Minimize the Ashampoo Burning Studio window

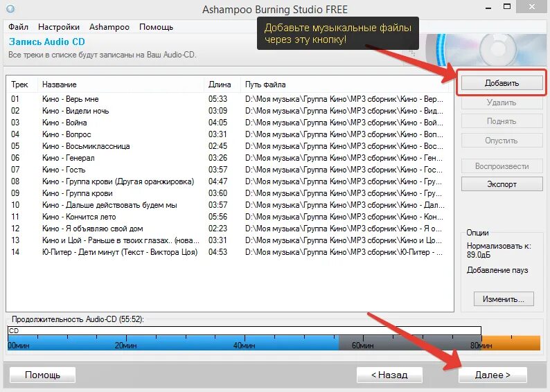coord(488,8)
